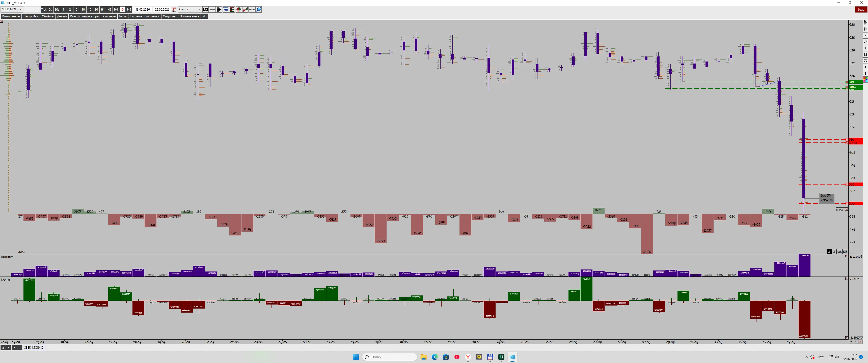Open the Настройки menu
868x363 pixels.
point(31,16)
